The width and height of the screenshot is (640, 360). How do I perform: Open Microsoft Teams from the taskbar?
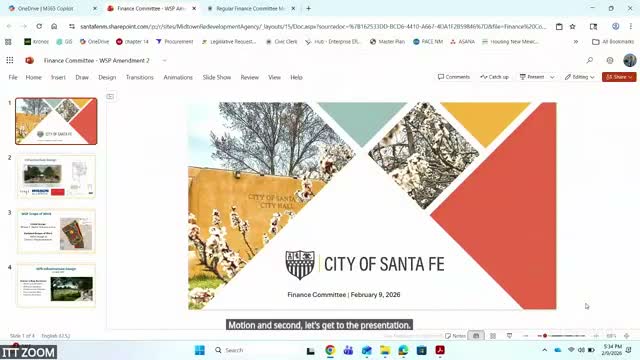point(348,350)
